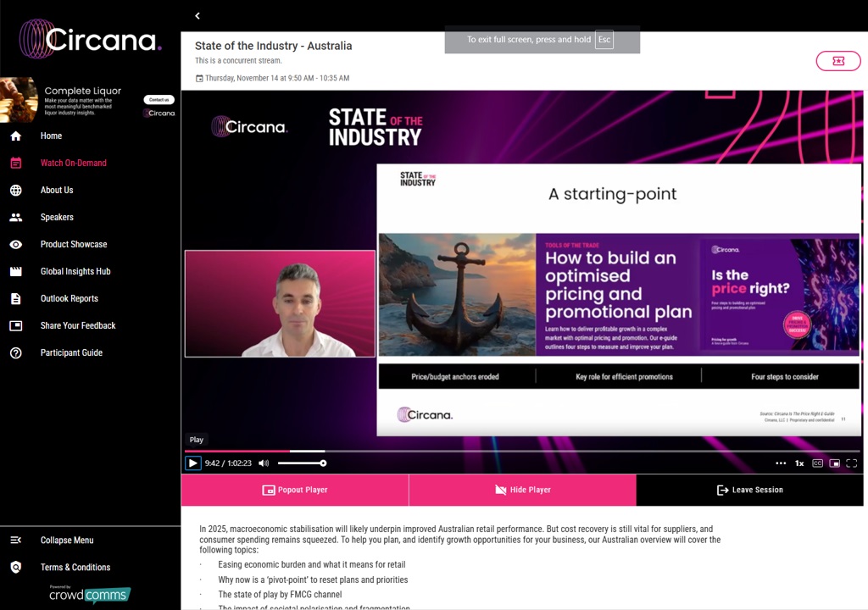Click the 9:42 / 1:02:23 time display
Viewport: 868px width, 610px height.
[228, 463]
